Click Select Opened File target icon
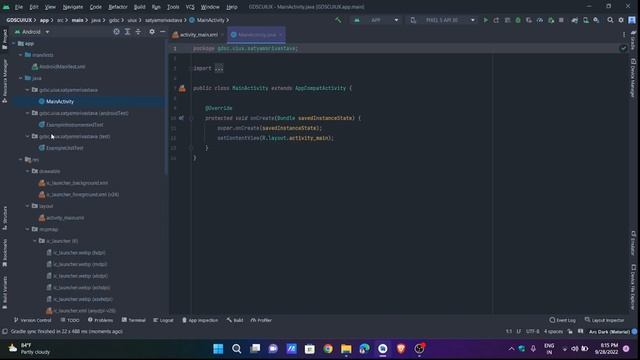640x360 pixels. pos(116,32)
